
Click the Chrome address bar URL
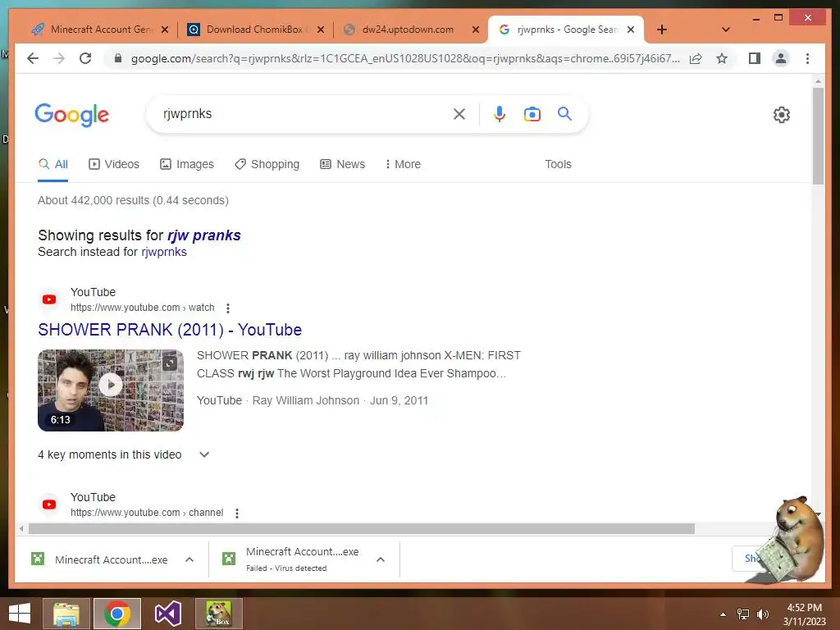click(x=405, y=58)
